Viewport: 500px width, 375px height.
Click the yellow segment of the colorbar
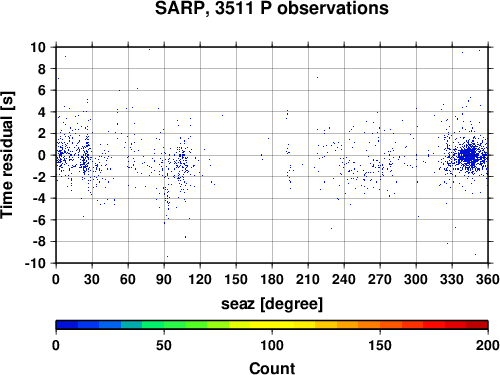[x=272, y=325]
